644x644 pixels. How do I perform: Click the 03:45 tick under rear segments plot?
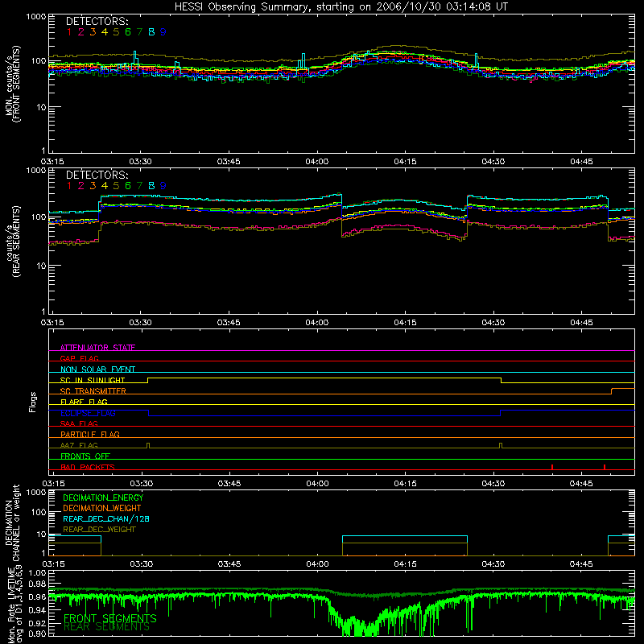[229, 323]
